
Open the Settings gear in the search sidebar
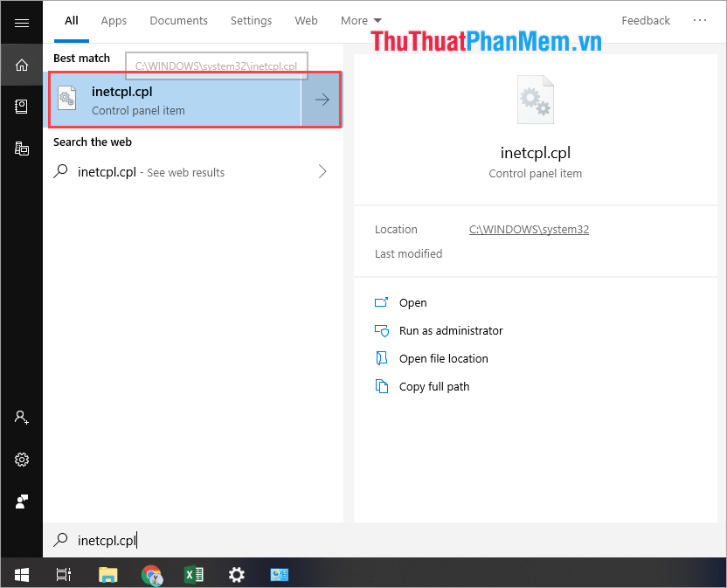[x=21, y=459]
